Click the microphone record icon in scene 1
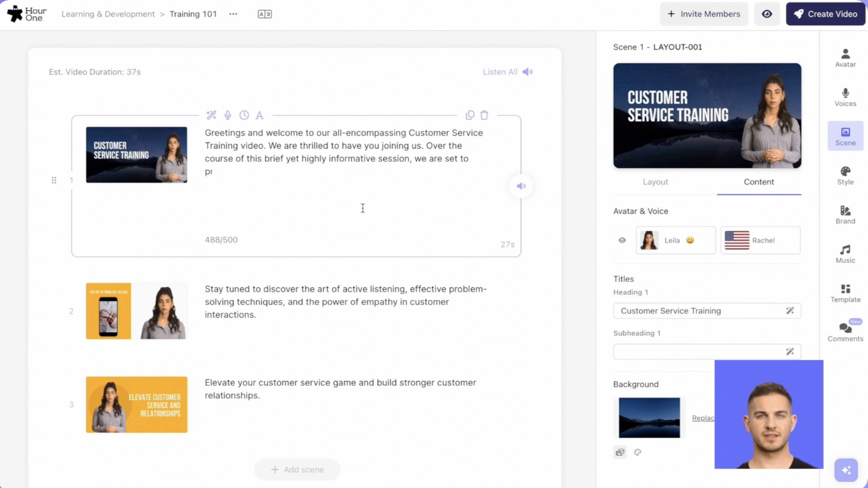868x488 pixels. [227, 115]
